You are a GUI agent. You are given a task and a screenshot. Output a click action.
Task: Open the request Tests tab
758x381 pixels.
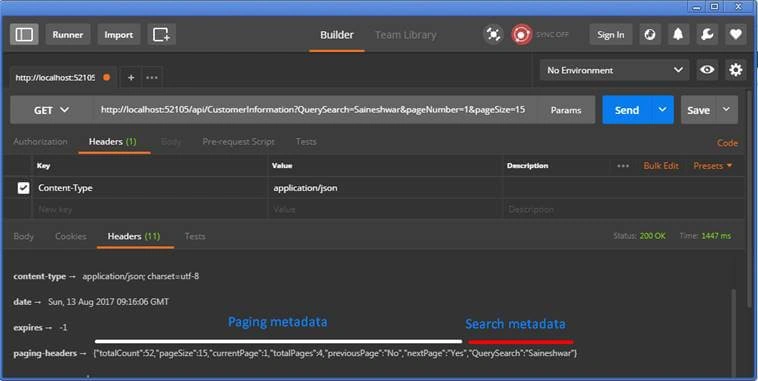click(x=306, y=142)
